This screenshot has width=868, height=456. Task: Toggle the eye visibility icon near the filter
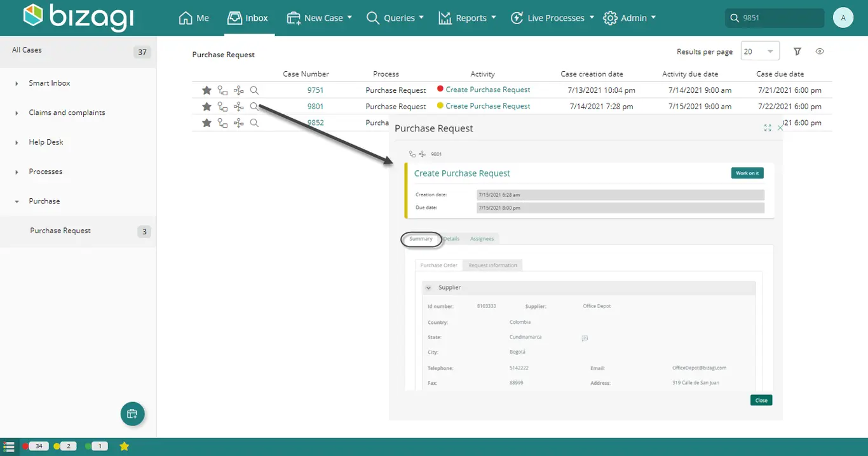pos(820,51)
